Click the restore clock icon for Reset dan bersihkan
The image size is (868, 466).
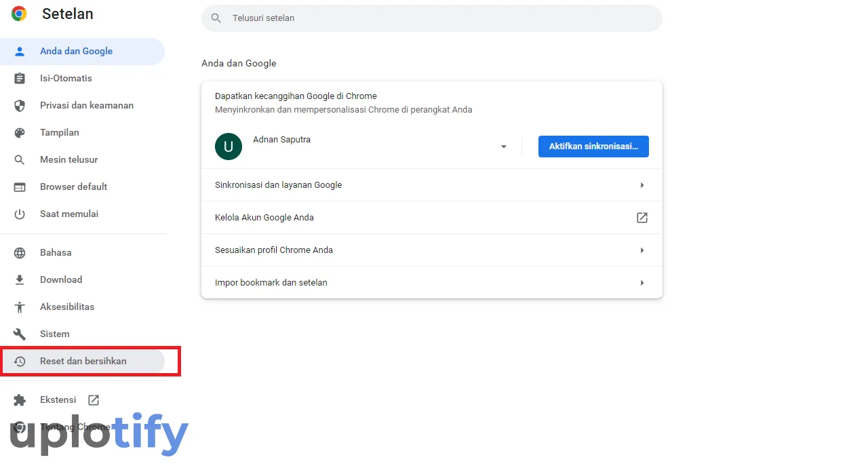coord(20,361)
